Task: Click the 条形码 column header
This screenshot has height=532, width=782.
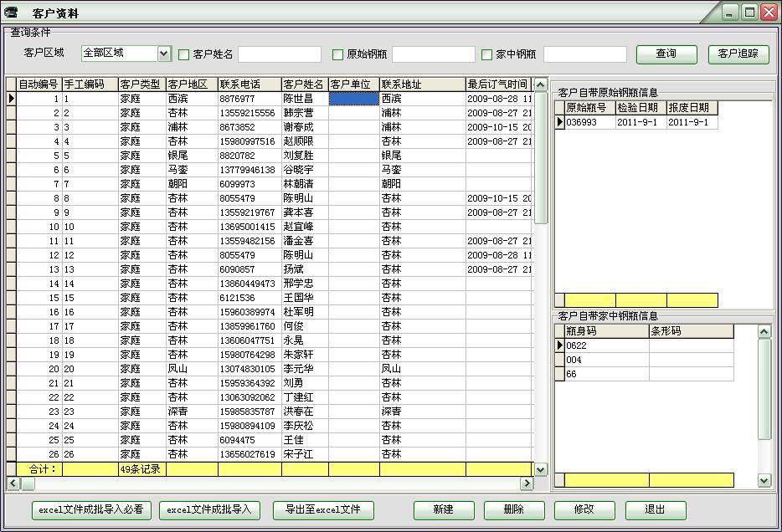Action: 692,330
